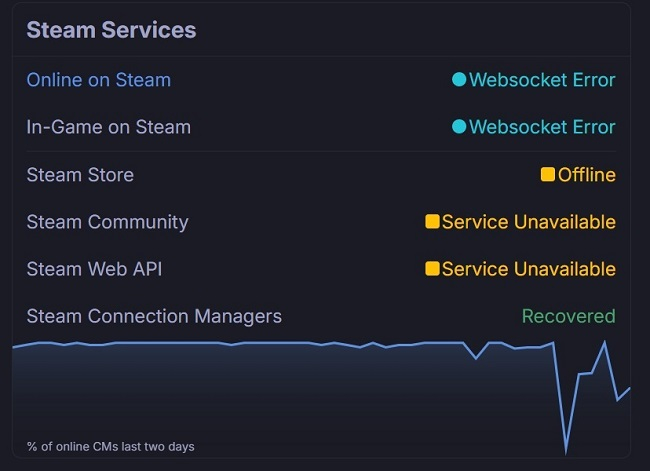Click the Steam Services heading
Image resolution: width=650 pixels, height=471 pixels.
(111, 30)
